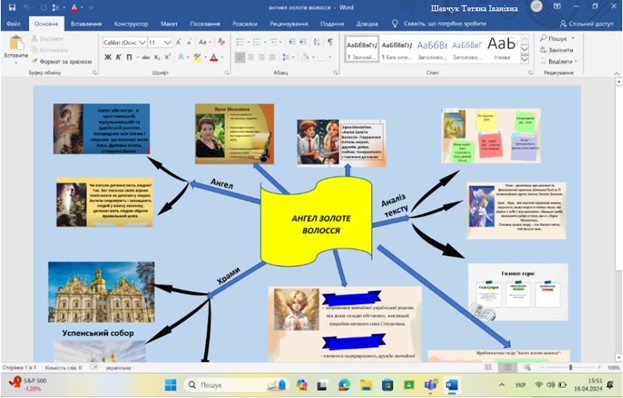
Task: Toggle subscript X₂ formatting
Action: tap(157, 58)
